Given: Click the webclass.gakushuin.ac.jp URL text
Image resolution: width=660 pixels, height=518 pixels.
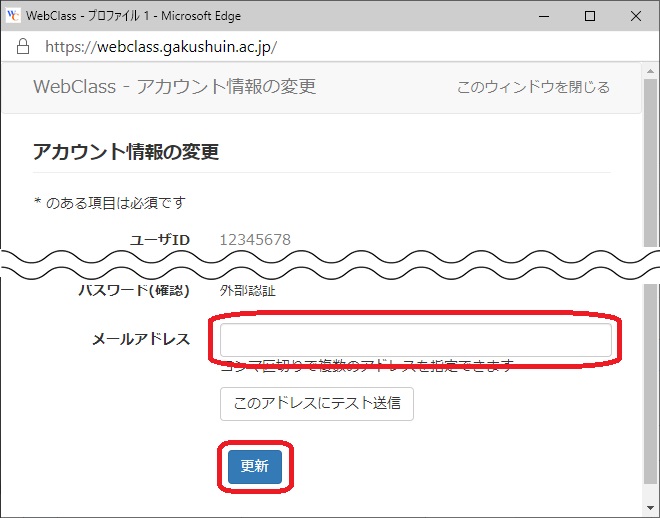Looking at the screenshot, I should [160, 47].
